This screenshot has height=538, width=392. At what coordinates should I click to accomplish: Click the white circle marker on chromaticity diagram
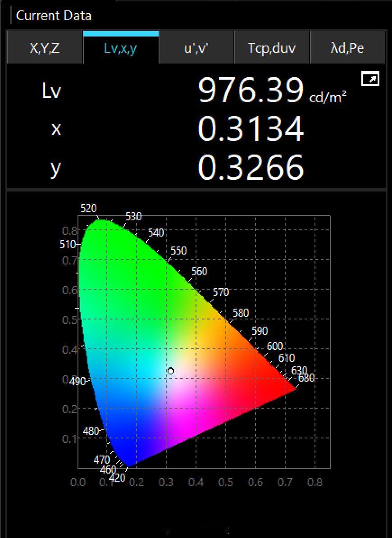pos(171,371)
